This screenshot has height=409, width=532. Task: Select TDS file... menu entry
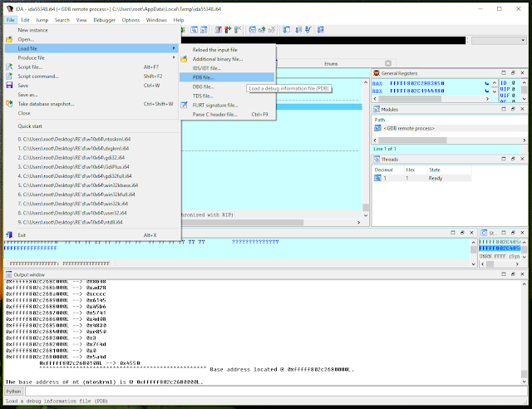pos(227,96)
